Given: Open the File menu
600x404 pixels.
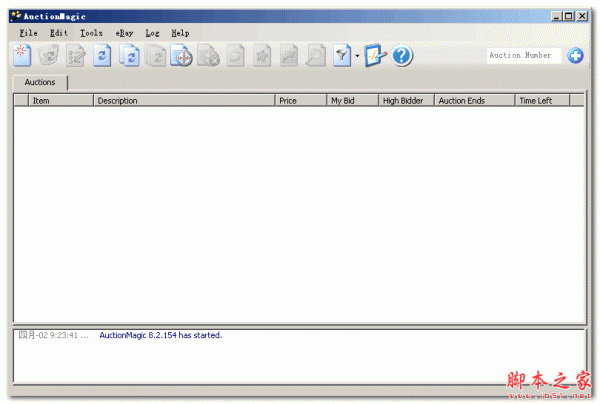Looking at the screenshot, I should (x=28, y=33).
